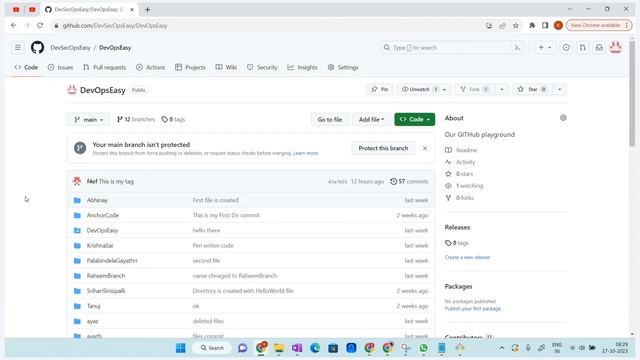Expand the green Code clone dropdown

pos(415,119)
